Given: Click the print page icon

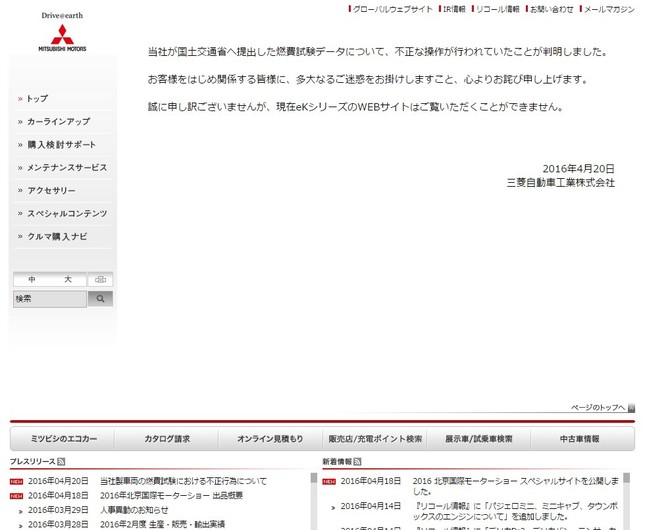Looking at the screenshot, I should point(104,280).
